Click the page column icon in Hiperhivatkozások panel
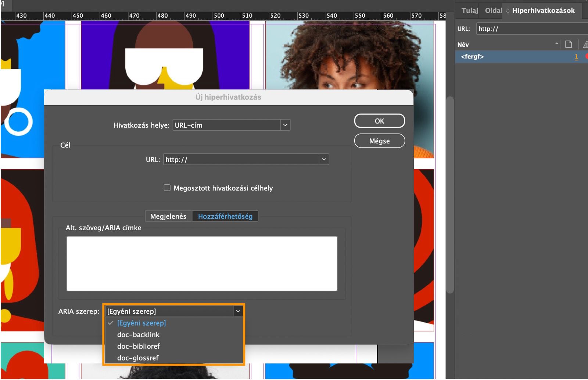 pyautogui.click(x=569, y=44)
